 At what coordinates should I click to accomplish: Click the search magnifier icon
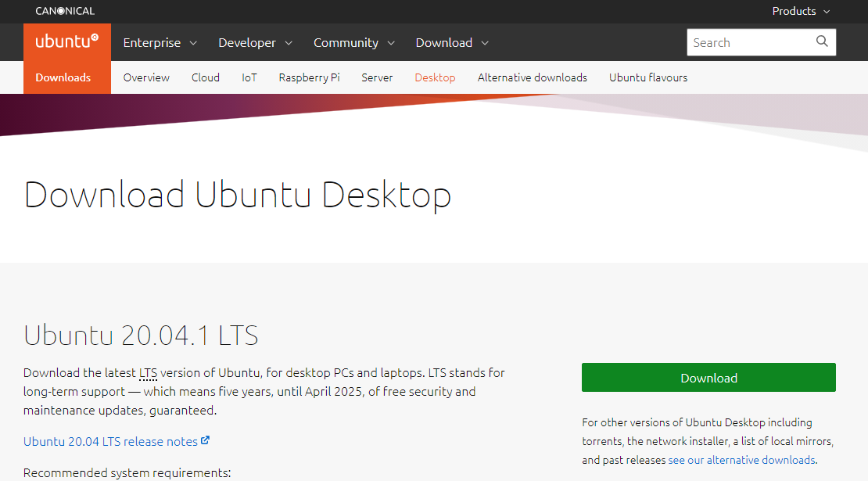point(822,42)
